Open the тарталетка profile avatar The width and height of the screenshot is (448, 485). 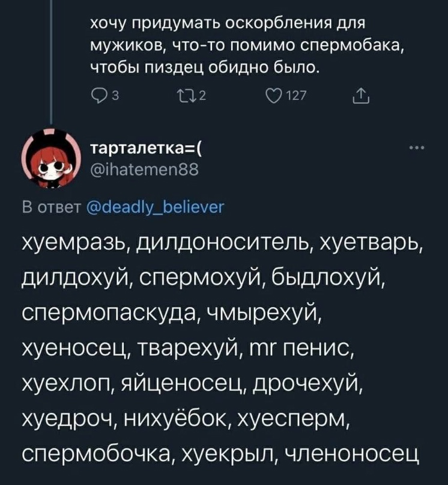pyautogui.click(x=51, y=157)
